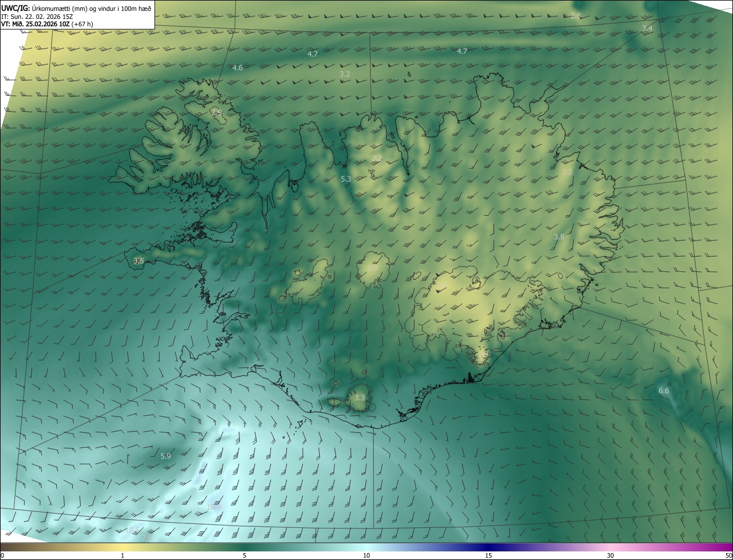This screenshot has height=560, width=733.
Task: Click the valid time line 'VT: Mið. 25.02.2026 10Z (+67 h)'
Action: (48, 24)
